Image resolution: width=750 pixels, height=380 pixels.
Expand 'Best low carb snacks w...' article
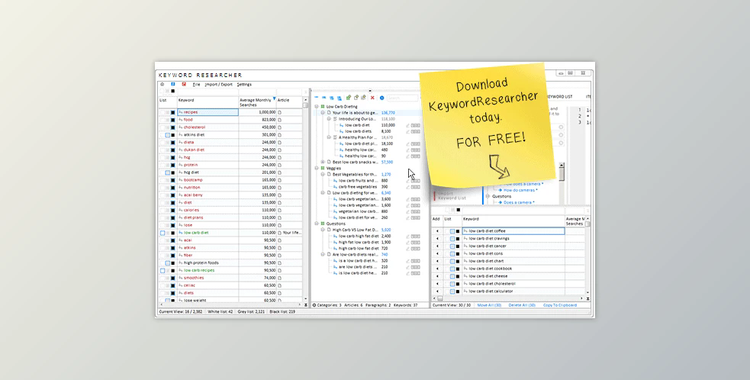tap(323, 162)
